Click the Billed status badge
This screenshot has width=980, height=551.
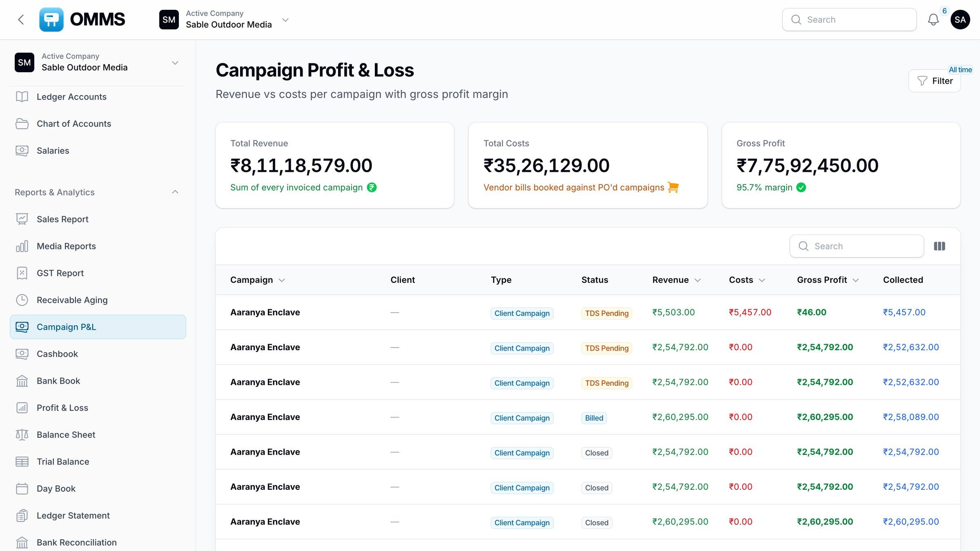pyautogui.click(x=594, y=418)
